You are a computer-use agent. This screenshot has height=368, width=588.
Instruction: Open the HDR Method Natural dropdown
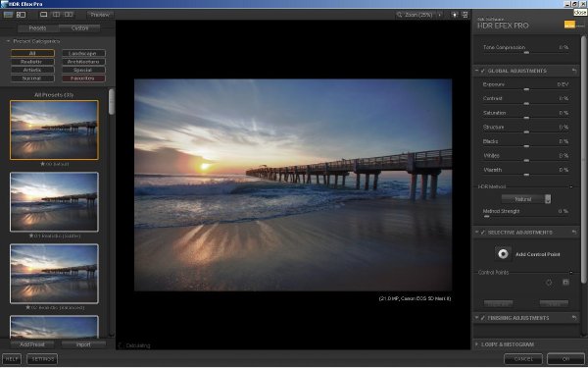(x=526, y=199)
